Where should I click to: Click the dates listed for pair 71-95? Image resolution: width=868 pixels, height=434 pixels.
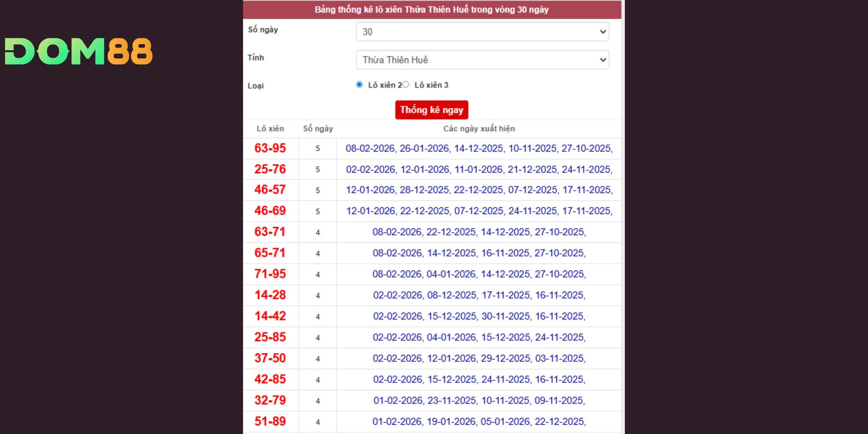pyautogui.click(x=479, y=274)
